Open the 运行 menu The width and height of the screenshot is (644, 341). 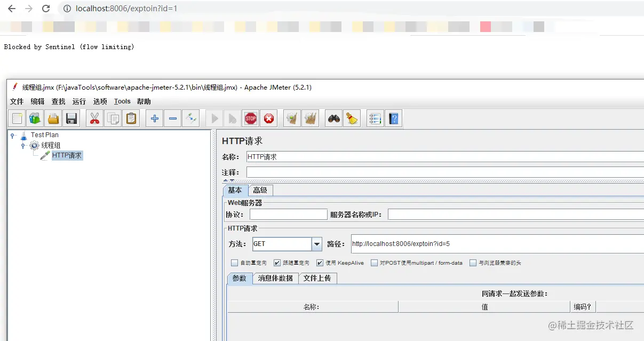[x=79, y=101]
